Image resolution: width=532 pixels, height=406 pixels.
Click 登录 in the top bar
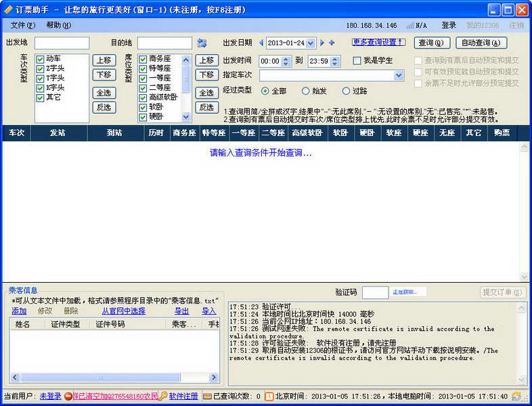(449, 26)
